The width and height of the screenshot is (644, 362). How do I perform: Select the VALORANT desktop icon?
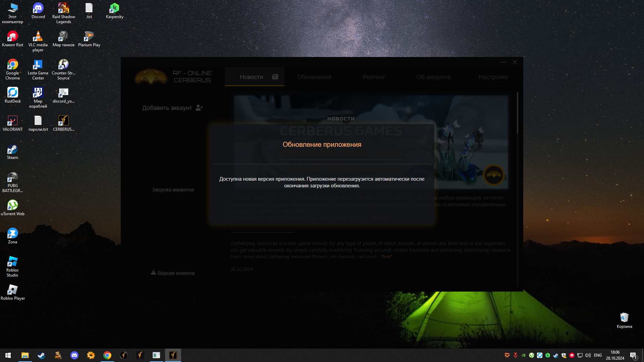tap(12, 124)
